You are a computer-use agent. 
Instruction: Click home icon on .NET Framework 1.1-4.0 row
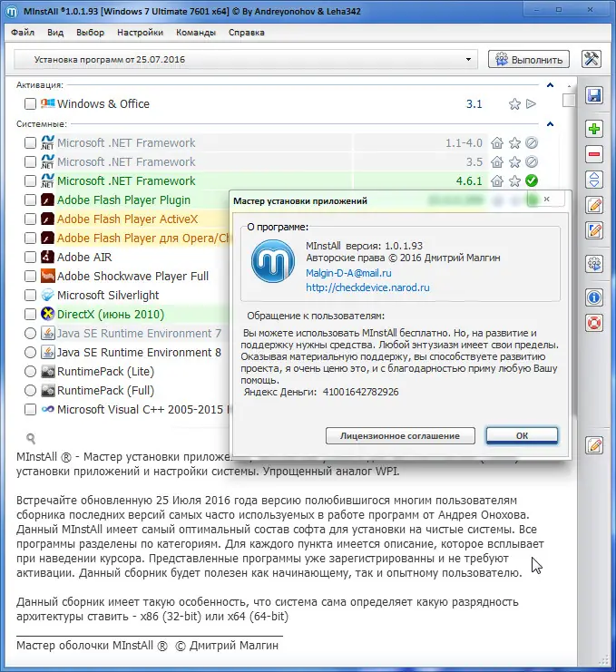pos(497,142)
